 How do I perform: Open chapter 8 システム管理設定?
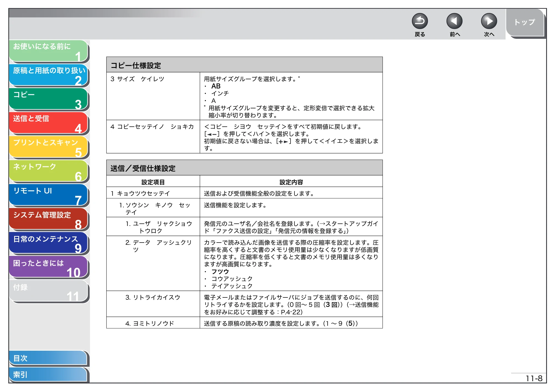[x=49, y=219]
